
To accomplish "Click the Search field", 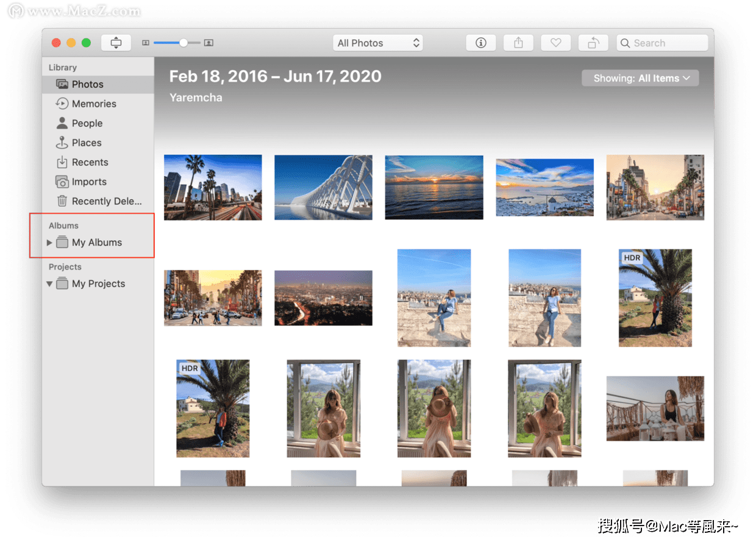I will point(662,43).
